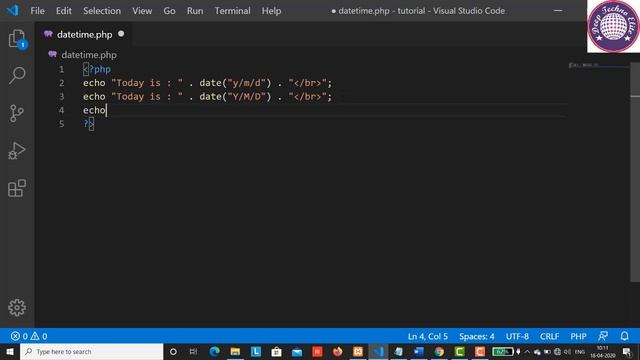
Task: Open the taskbar clock and date
Action: coord(602,352)
